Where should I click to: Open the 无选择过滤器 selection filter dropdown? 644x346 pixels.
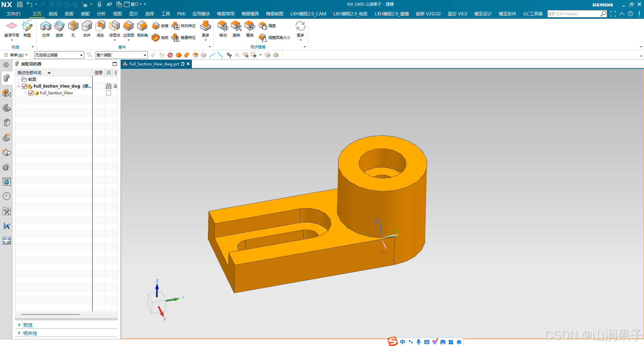tap(59, 55)
